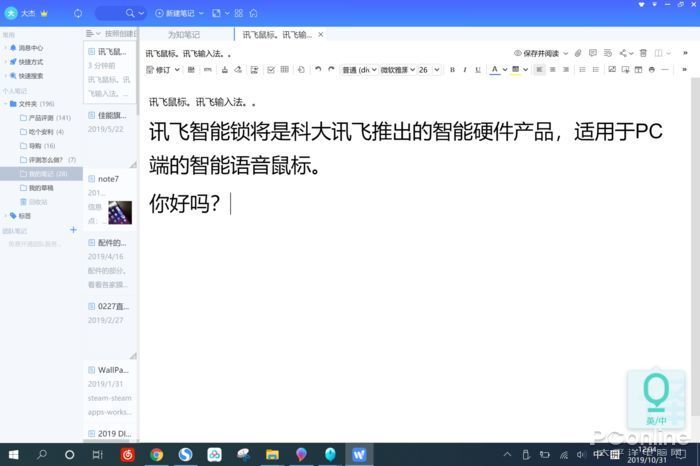Click the undo arrow in editor toolbar
The height and width of the screenshot is (466, 700).
click(x=318, y=70)
